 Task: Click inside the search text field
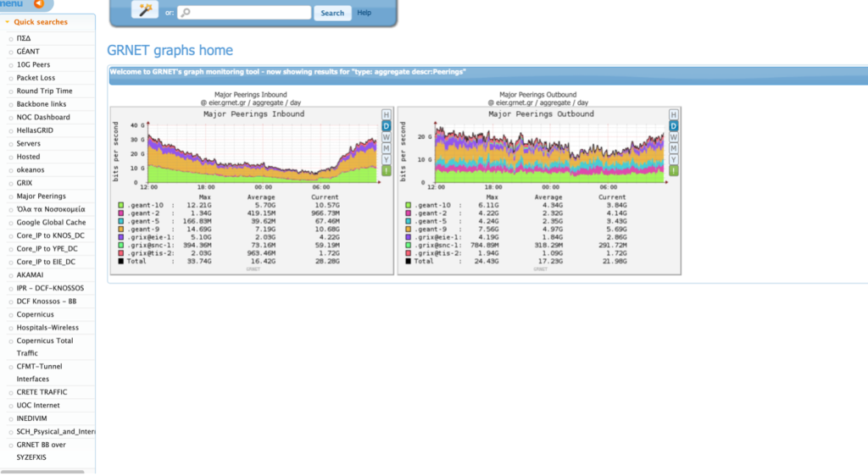tap(244, 12)
